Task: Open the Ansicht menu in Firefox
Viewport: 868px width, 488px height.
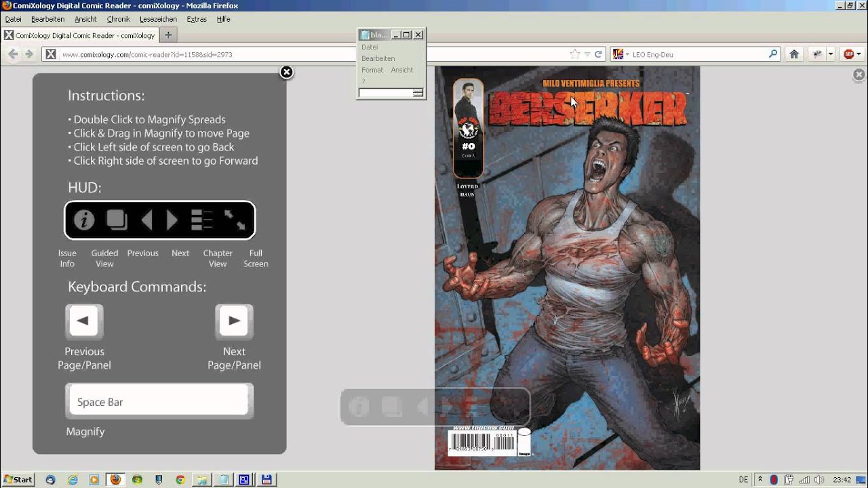Action: click(85, 19)
